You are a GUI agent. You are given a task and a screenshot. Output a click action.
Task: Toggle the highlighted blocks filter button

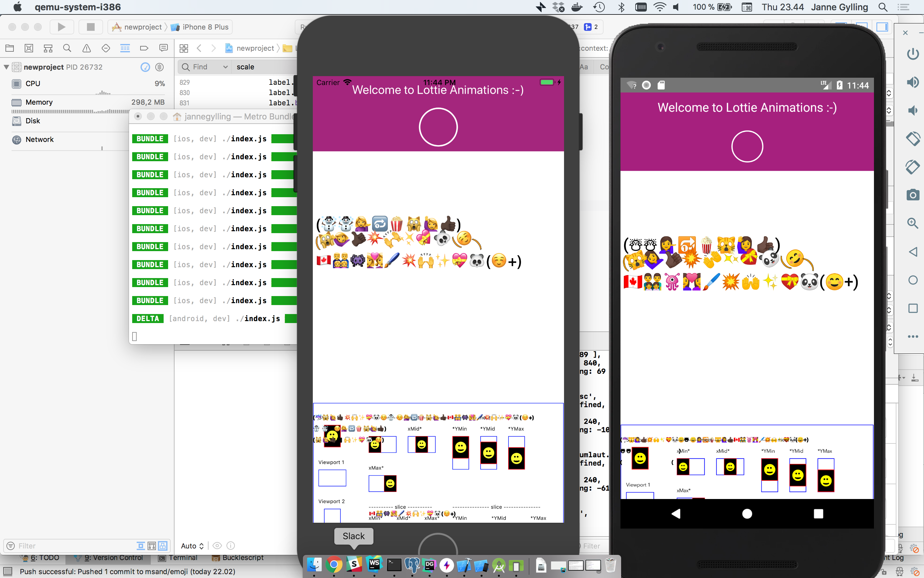coord(163,546)
